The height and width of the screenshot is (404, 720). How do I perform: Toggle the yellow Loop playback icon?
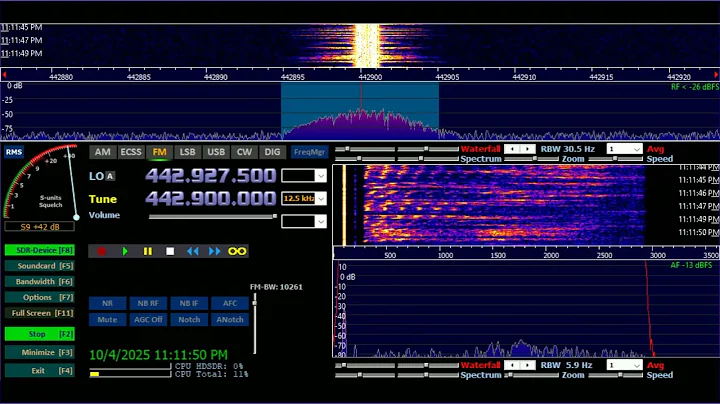[x=237, y=251]
